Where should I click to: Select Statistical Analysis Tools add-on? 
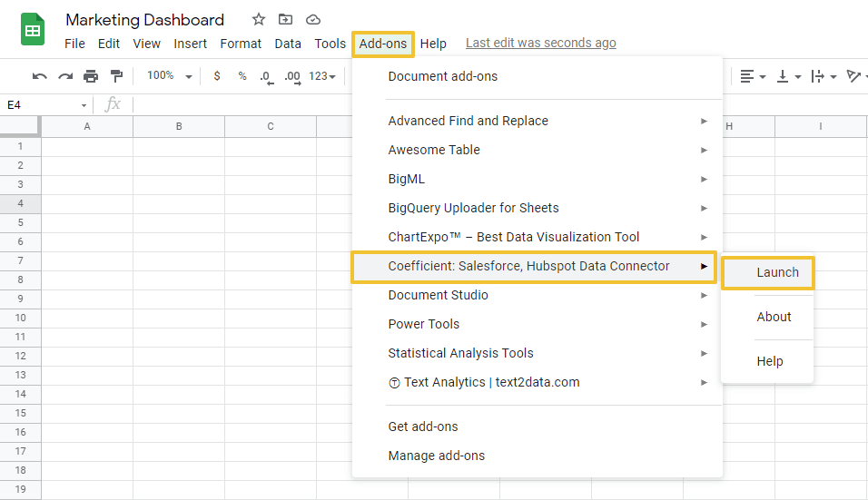(x=537, y=353)
